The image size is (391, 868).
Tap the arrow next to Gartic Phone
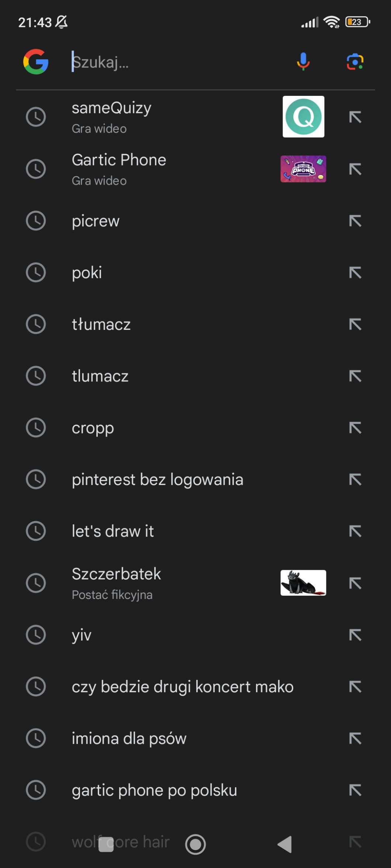point(355,169)
